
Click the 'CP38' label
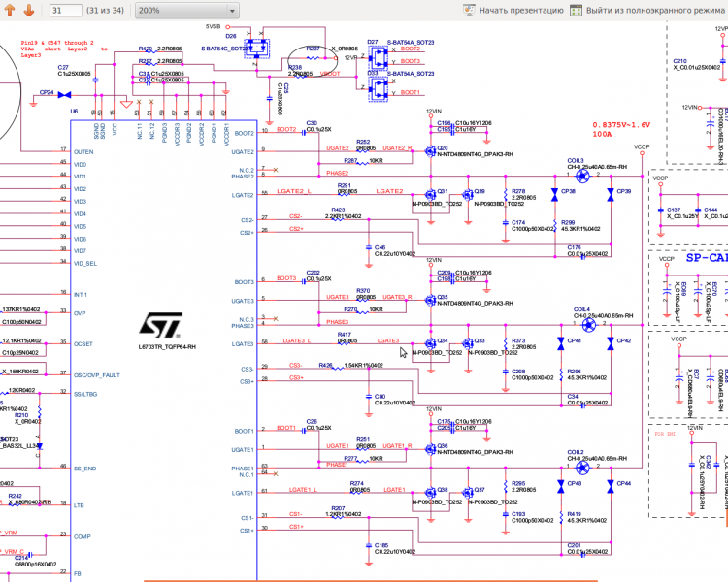568,191
